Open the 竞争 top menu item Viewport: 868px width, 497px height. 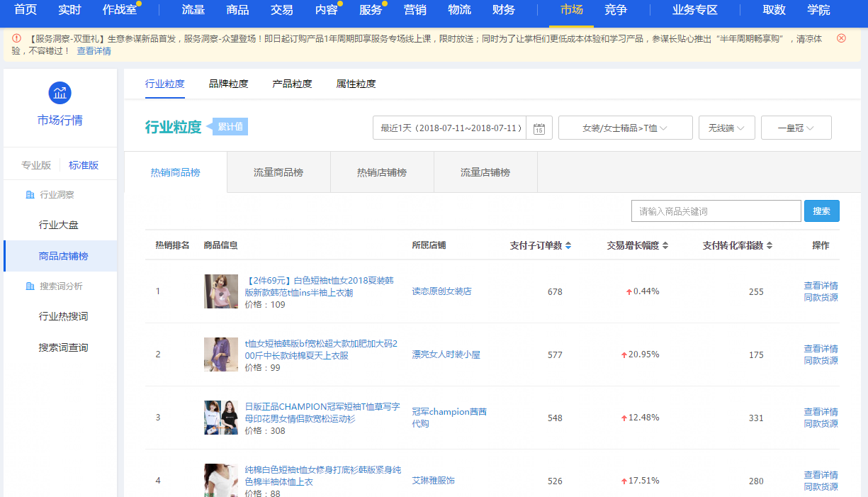pos(616,10)
